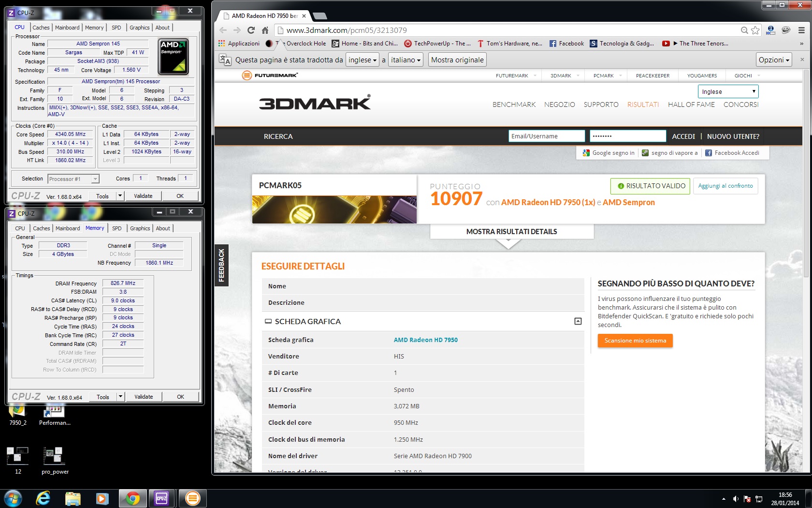The height and width of the screenshot is (508, 812).
Task: Expand MOSTRA RISULTATI DETAILS
Action: pyautogui.click(x=512, y=232)
